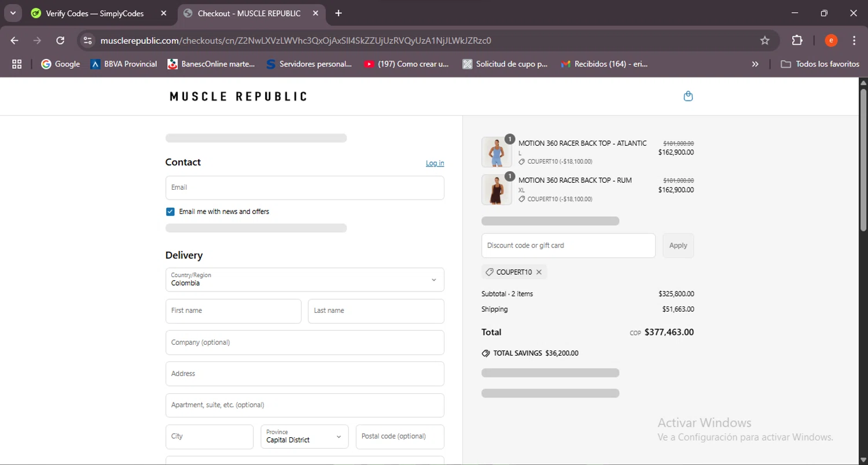868x465 pixels.
Task: Click the browser address bar URL
Action: (296, 40)
